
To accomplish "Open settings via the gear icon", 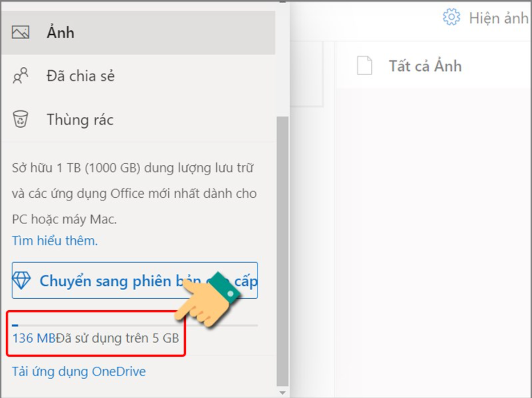I will (x=451, y=17).
